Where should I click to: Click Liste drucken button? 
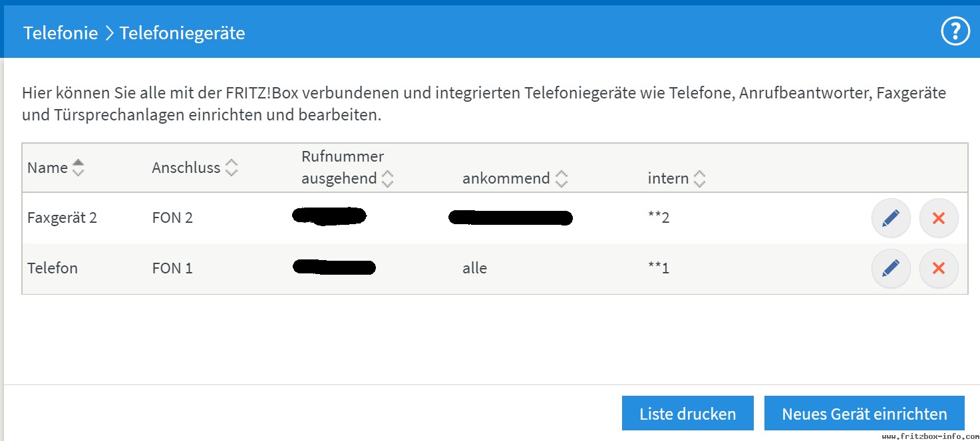(688, 414)
